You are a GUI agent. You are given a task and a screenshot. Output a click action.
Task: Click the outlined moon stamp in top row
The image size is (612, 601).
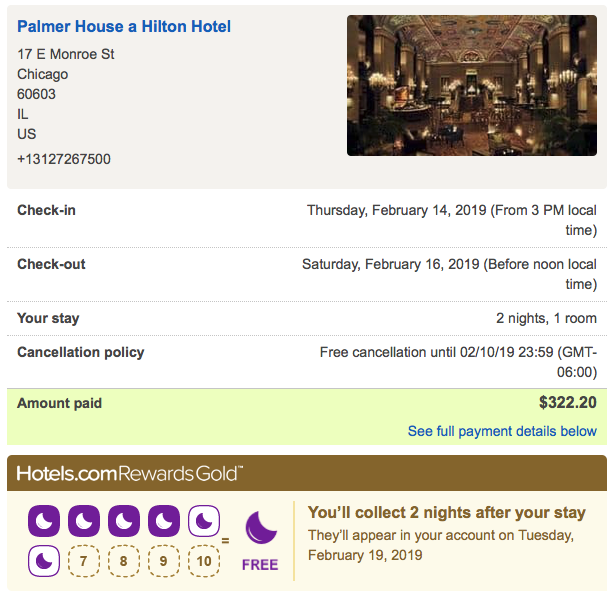[x=204, y=522]
